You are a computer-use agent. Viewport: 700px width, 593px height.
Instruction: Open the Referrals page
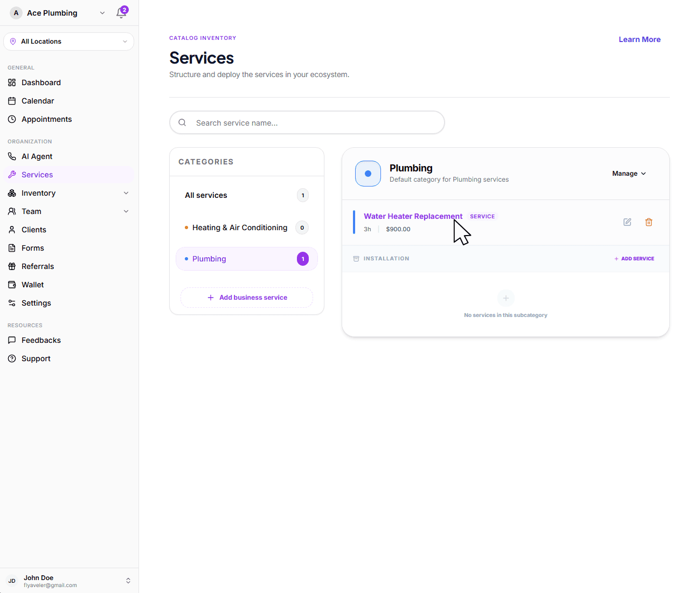point(37,266)
